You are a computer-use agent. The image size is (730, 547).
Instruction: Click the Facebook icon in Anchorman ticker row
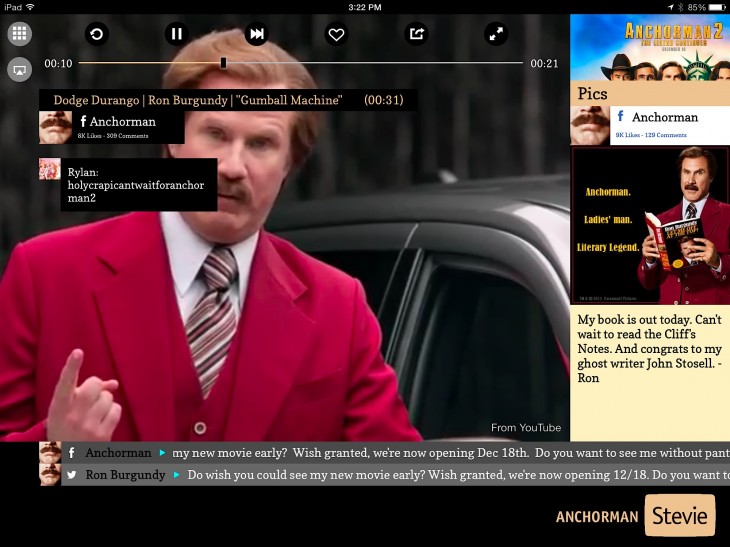pos(71,452)
